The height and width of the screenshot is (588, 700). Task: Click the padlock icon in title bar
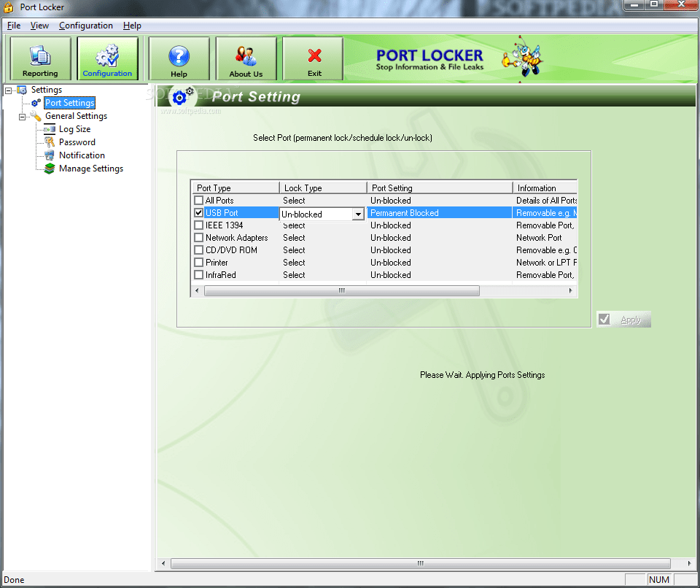coord(8,7)
